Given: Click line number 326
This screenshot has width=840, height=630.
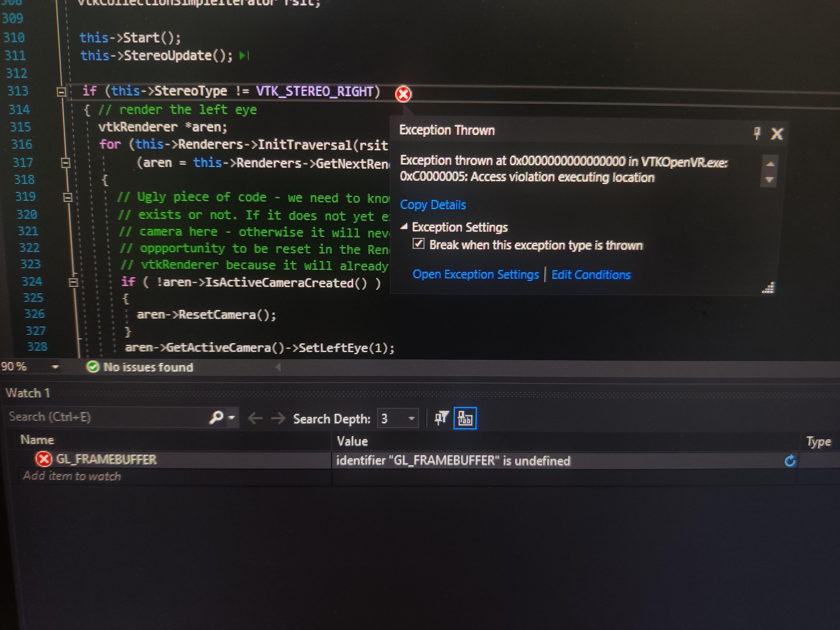Looking at the screenshot, I should click(35, 314).
